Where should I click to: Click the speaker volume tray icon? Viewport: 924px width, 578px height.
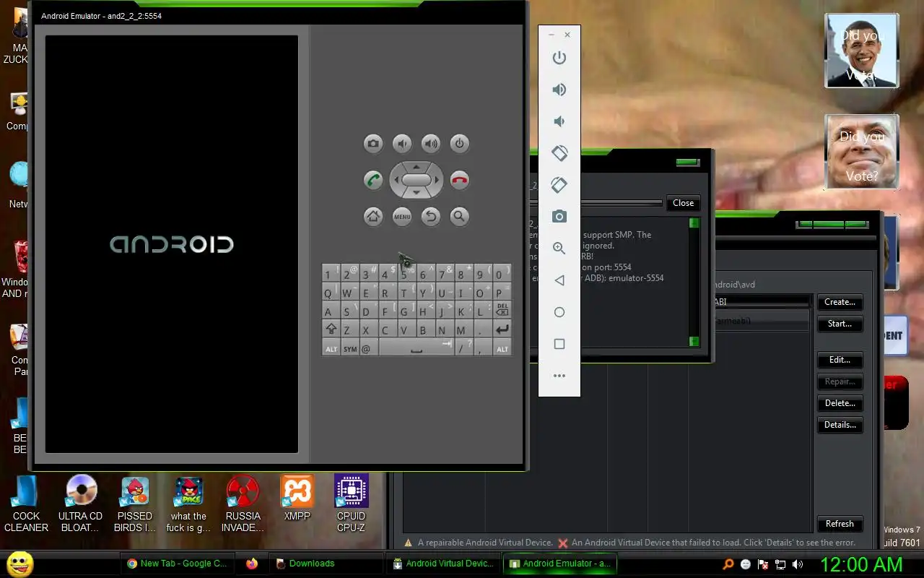click(x=798, y=564)
